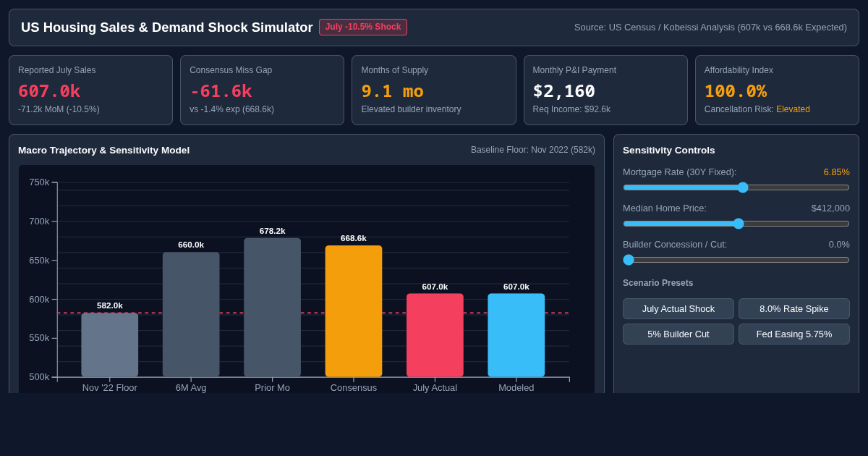Click the July -10.5% Shock badge
The height and width of the screenshot is (456, 868).
[x=363, y=27]
